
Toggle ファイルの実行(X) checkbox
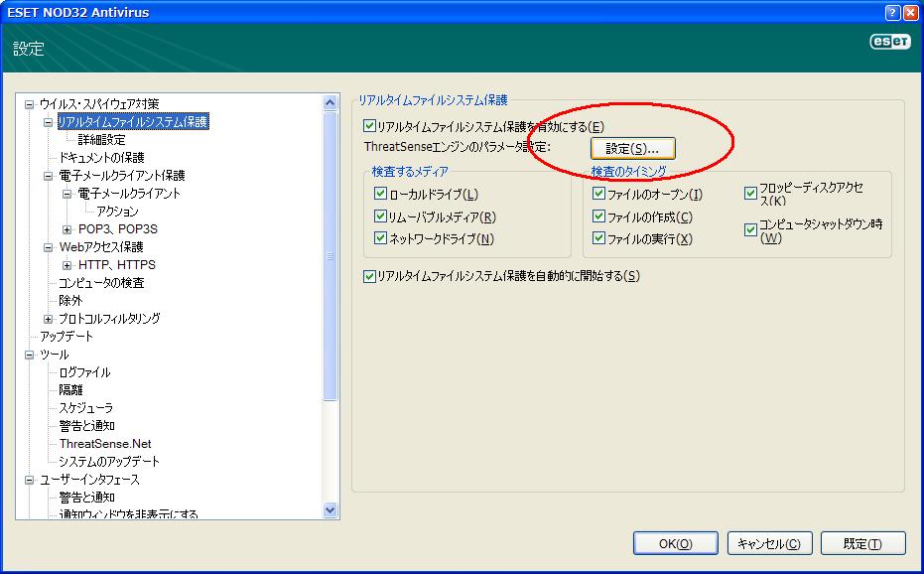(x=598, y=238)
